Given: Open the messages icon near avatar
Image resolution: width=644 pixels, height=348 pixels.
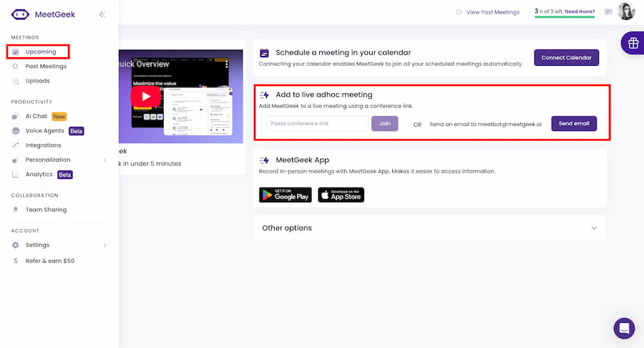Looking at the screenshot, I should point(608,12).
